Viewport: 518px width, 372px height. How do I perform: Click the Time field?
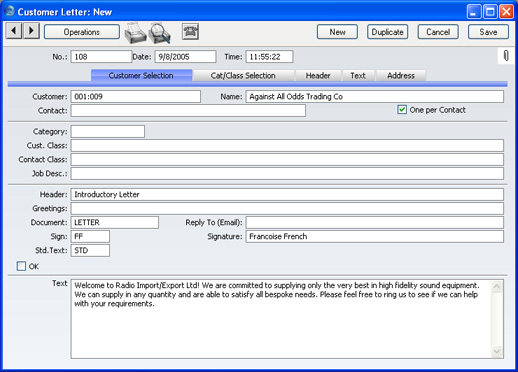pyautogui.click(x=269, y=57)
